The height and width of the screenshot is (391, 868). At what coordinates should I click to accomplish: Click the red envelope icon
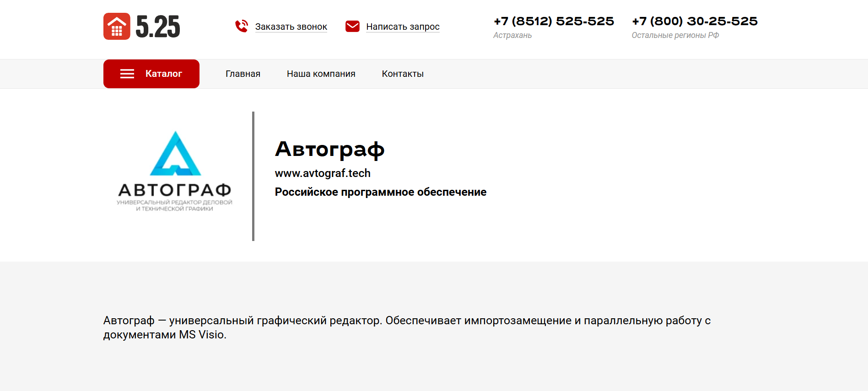point(352,26)
